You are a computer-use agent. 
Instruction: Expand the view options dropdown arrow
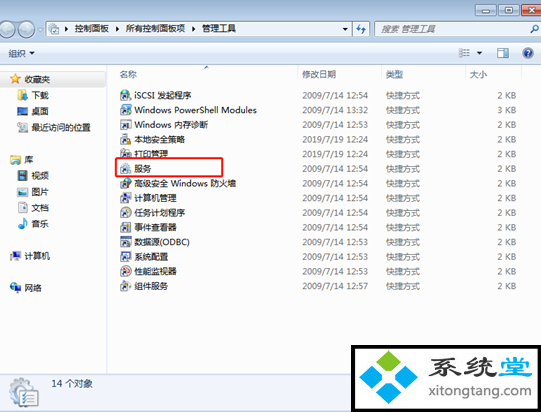[x=479, y=53]
